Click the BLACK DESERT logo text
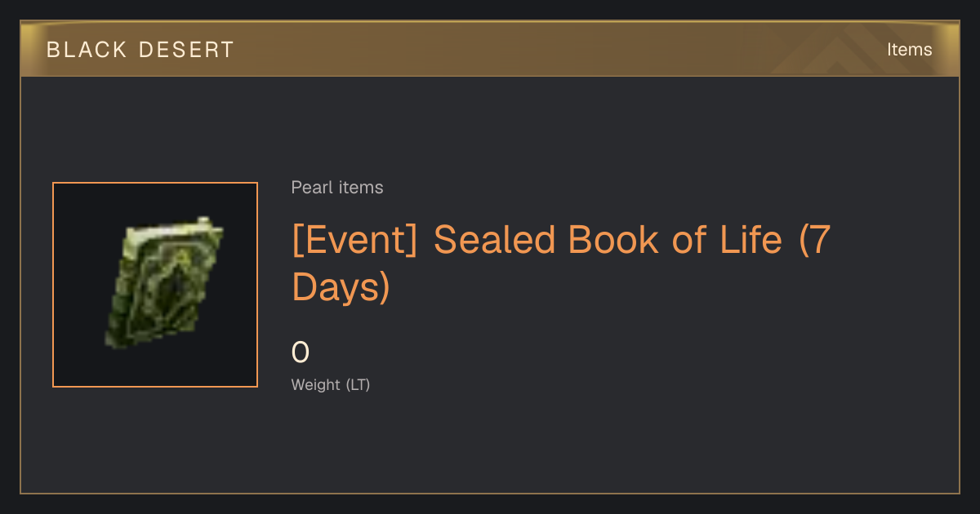The image size is (980, 514). click(x=140, y=50)
